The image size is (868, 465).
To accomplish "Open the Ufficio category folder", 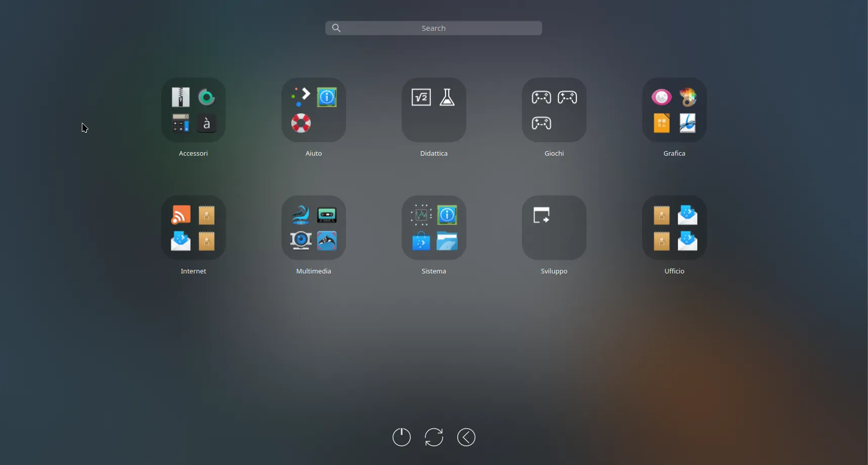I will coord(674,228).
